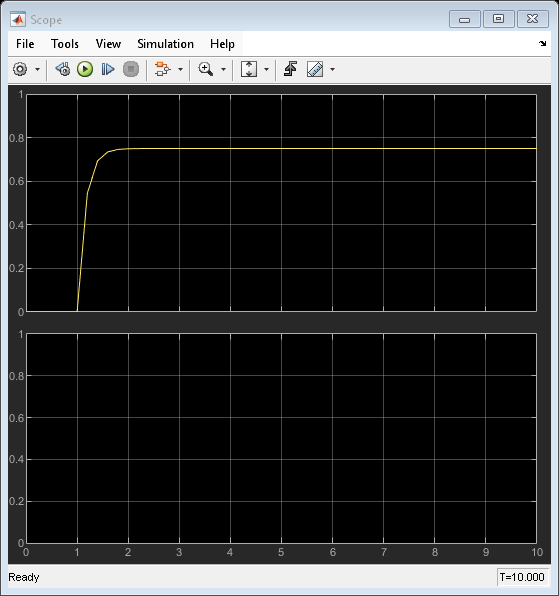Select the Zoom magnifier tool

206,69
